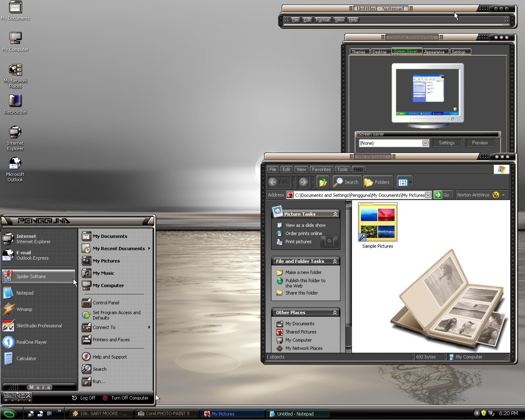Open the Format menu in Notepad

coord(323,20)
